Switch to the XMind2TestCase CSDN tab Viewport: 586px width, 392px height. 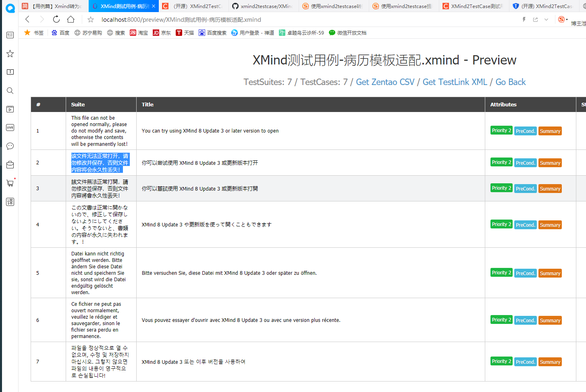coord(474,6)
